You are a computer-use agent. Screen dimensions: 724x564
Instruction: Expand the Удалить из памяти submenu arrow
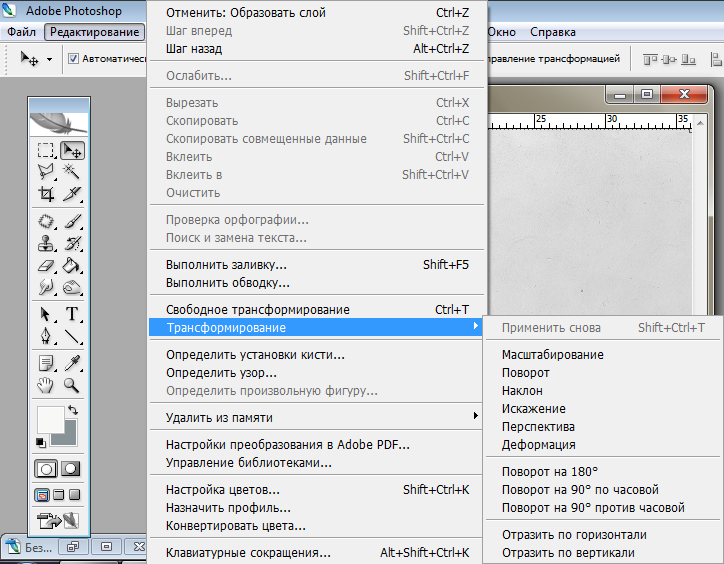(476, 416)
